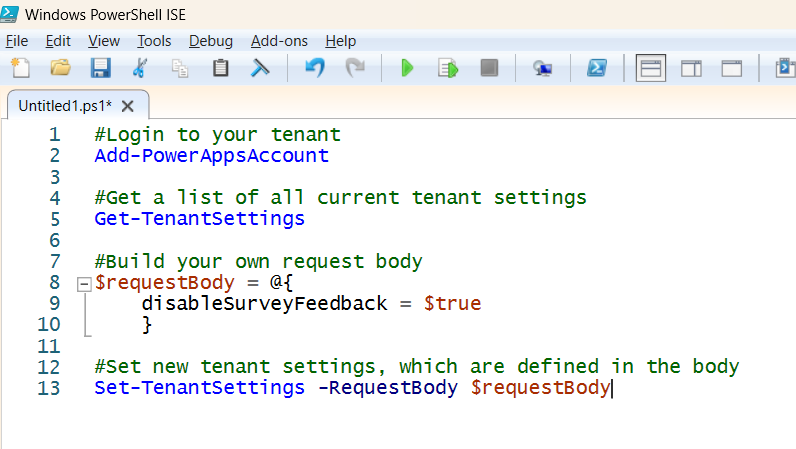Show the script pane on the right

pos(691,69)
